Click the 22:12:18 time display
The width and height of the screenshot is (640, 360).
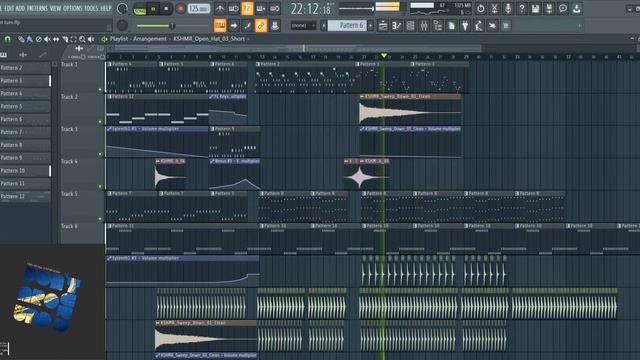coord(311,9)
